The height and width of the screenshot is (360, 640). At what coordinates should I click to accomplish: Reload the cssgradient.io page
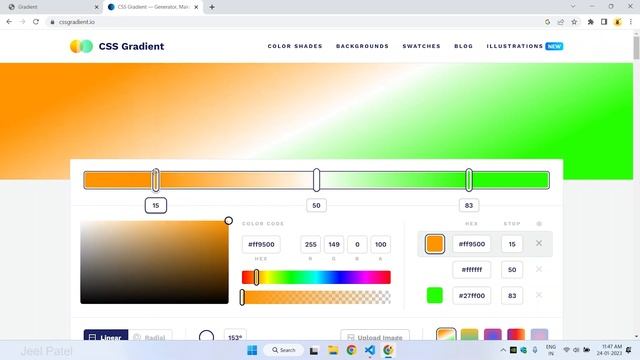pyautogui.click(x=36, y=22)
